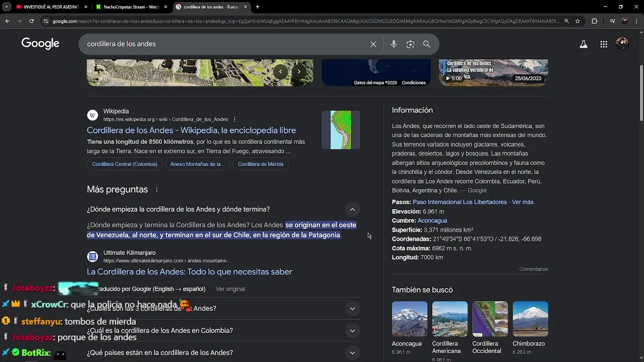This screenshot has height=362, width=644.
Task: Close the cordillera de los andes tab
Action: point(246,7)
